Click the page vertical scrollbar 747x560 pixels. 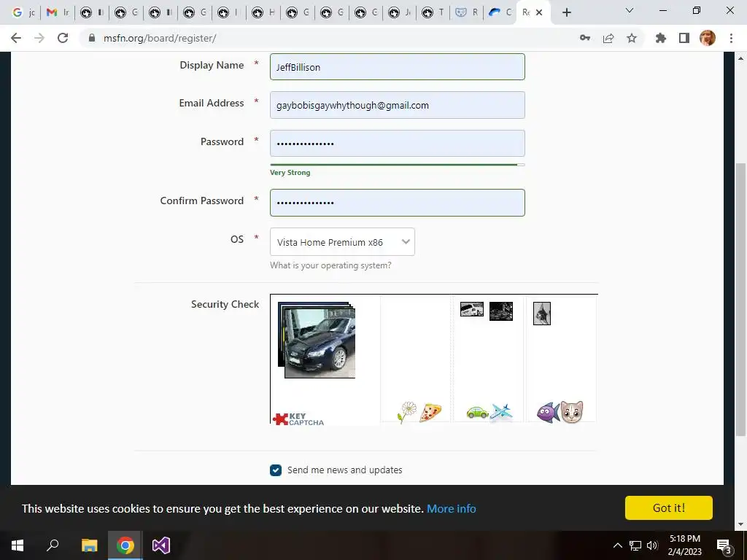(x=740, y=299)
